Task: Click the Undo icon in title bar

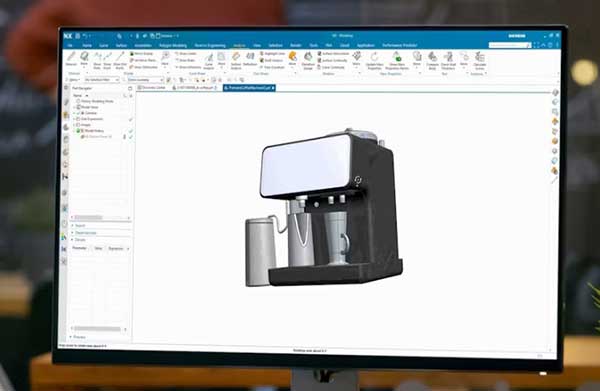Action: click(x=85, y=36)
